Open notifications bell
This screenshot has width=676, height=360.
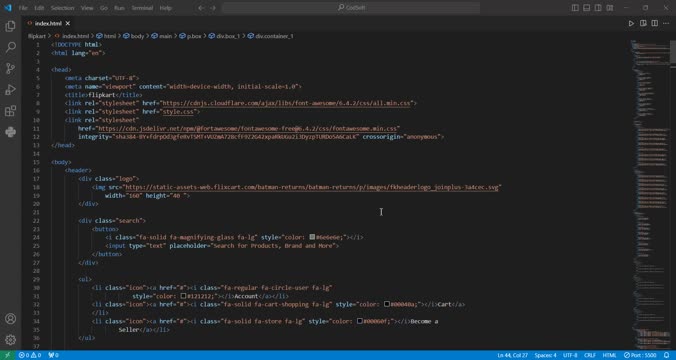pos(667,355)
